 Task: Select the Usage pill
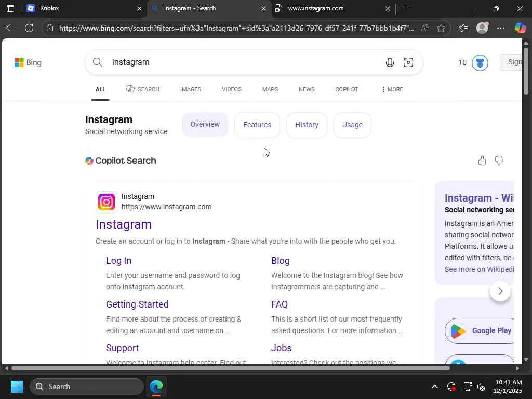click(352, 125)
